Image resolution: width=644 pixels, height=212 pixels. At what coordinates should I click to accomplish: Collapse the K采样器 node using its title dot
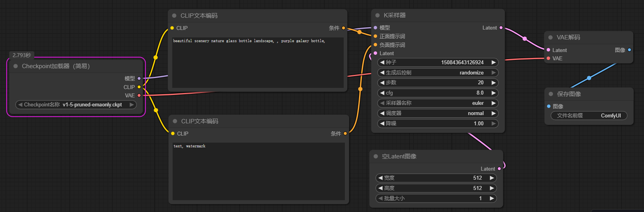(378, 15)
